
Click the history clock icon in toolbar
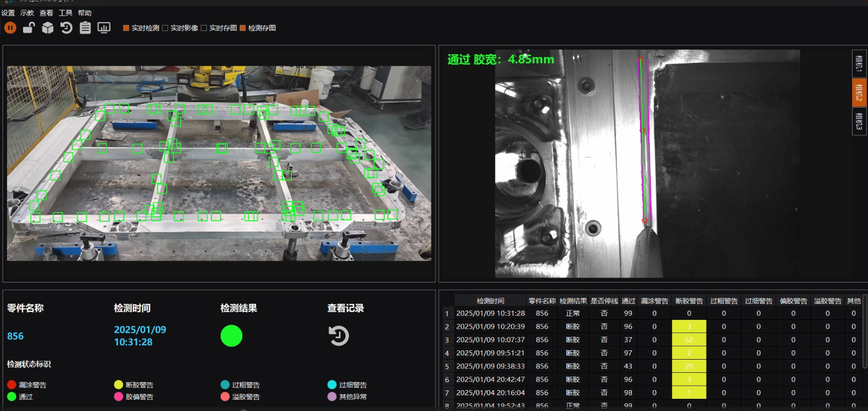[x=66, y=28]
